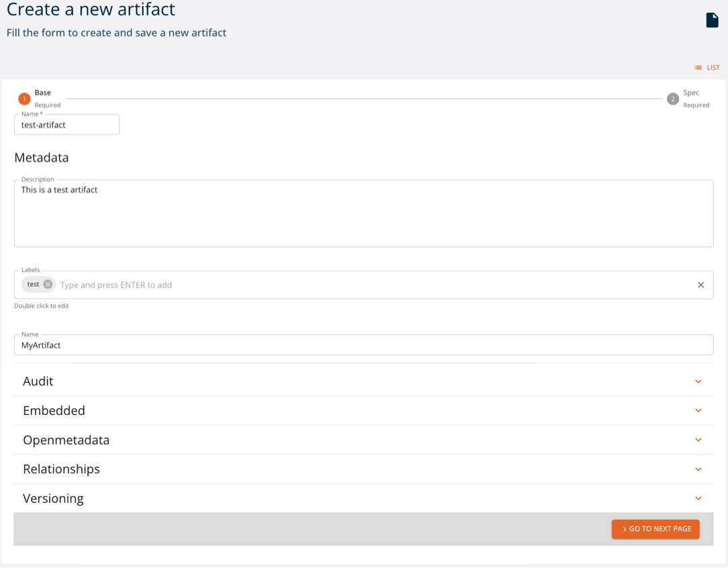Image resolution: width=728 pixels, height=568 pixels.
Task: Click the artifact file icon at top right
Action: click(x=712, y=20)
